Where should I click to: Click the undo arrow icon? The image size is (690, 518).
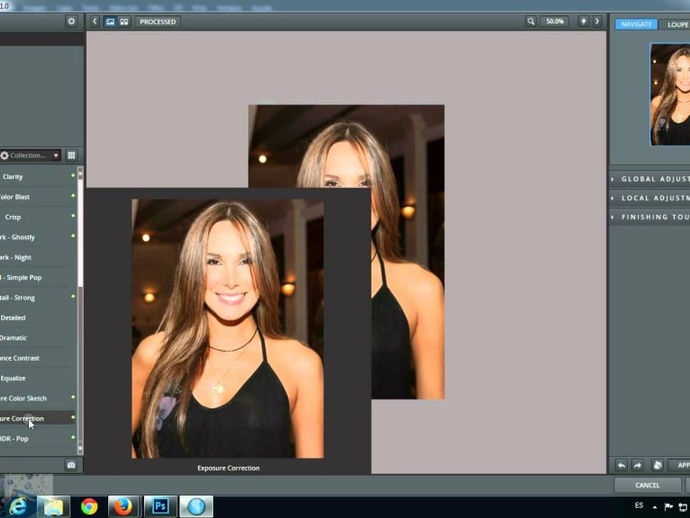coord(621,465)
